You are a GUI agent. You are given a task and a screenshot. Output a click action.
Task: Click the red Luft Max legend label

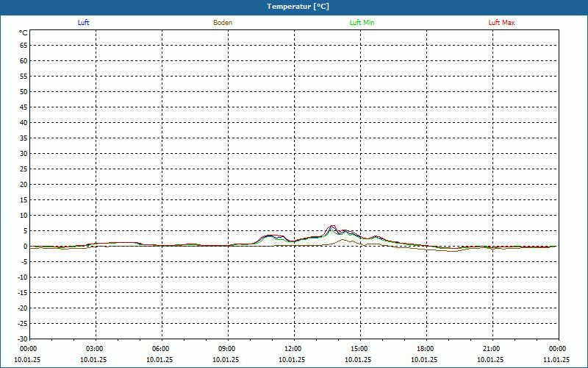(501, 23)
